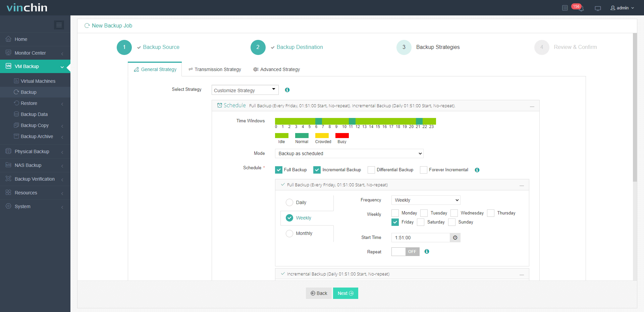Click info icon next to Select Strategy
644x312 pixels.
coord(287,90)
